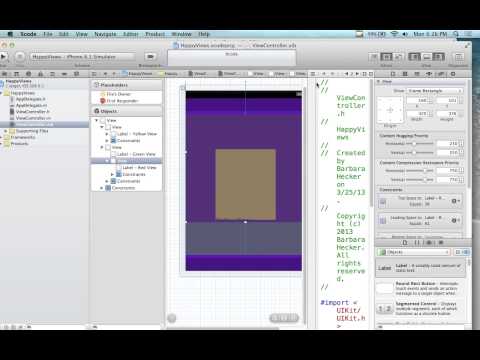Open the Editor menu
Screen dimensions: 480x360
point(130,34)
